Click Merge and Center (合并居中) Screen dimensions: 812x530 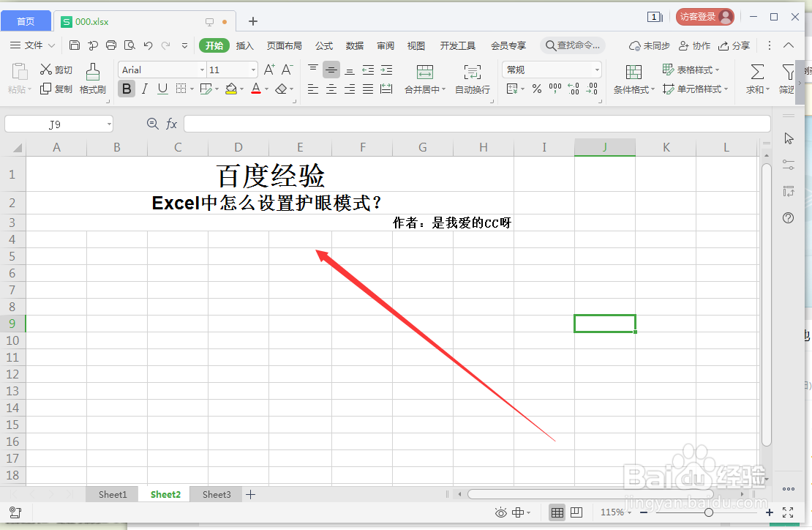[424, 79]
